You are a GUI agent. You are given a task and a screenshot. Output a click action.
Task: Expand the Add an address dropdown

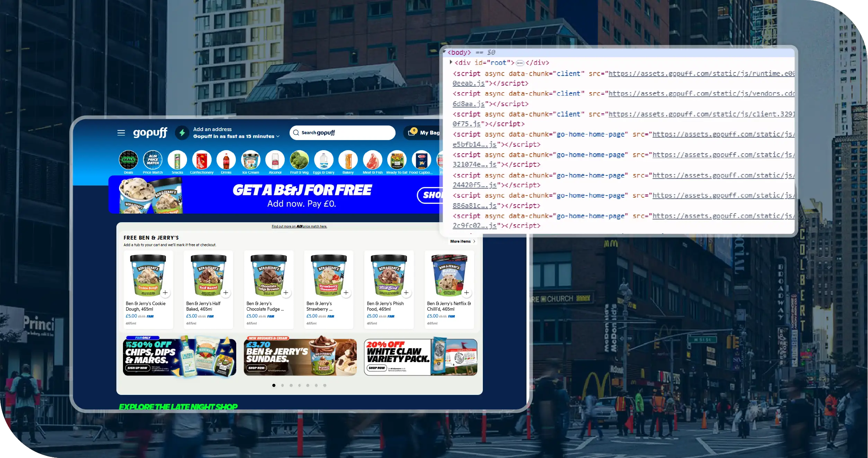click(278, 137)
